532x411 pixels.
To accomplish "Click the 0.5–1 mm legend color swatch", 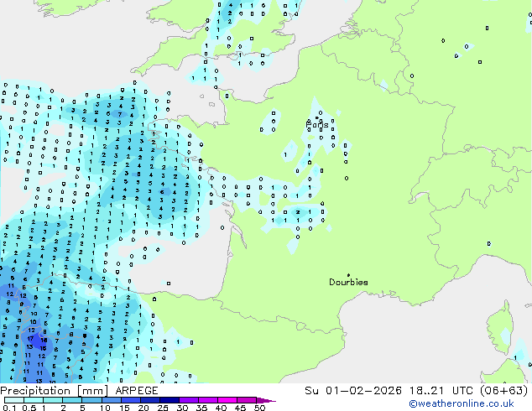I will (34, 400).
